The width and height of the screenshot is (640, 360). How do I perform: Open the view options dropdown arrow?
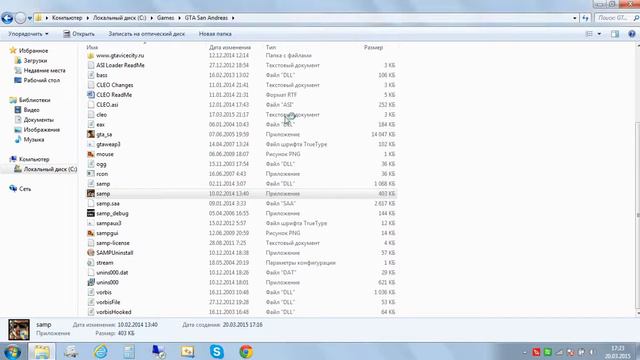point(599,34)
